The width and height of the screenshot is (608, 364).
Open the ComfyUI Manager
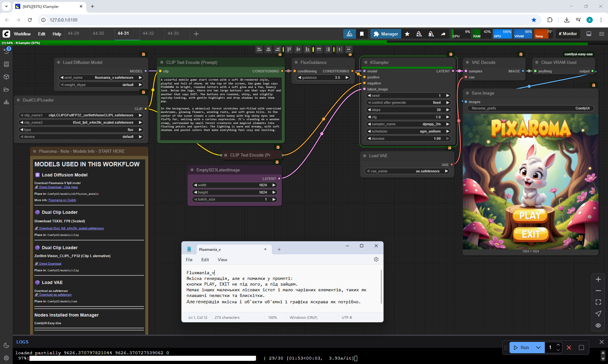pos(385,34)
